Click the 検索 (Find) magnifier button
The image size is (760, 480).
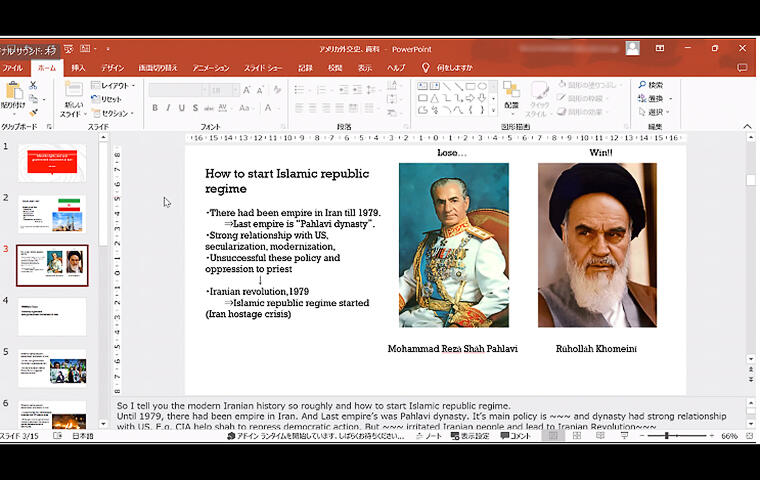click(x=651, y=85)
